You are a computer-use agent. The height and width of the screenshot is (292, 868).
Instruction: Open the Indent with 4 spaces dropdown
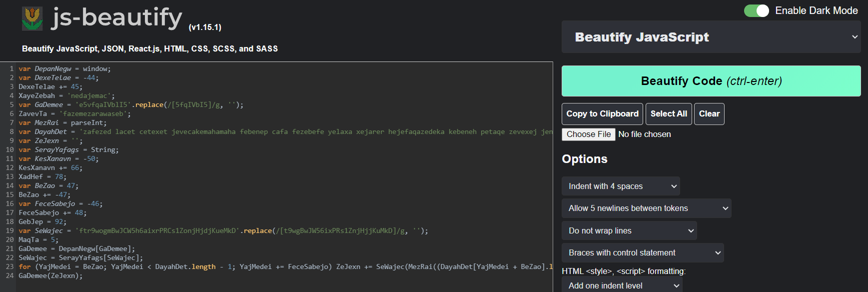(x=621, y=186)
